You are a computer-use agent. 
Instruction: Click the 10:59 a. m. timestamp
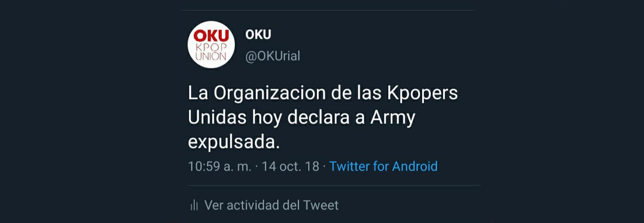(219, 166)
